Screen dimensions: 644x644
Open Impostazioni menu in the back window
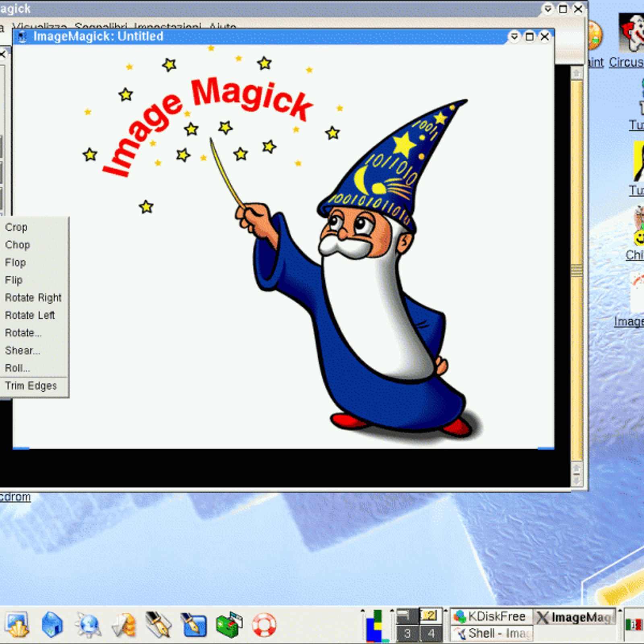click(x=167, y=27)
